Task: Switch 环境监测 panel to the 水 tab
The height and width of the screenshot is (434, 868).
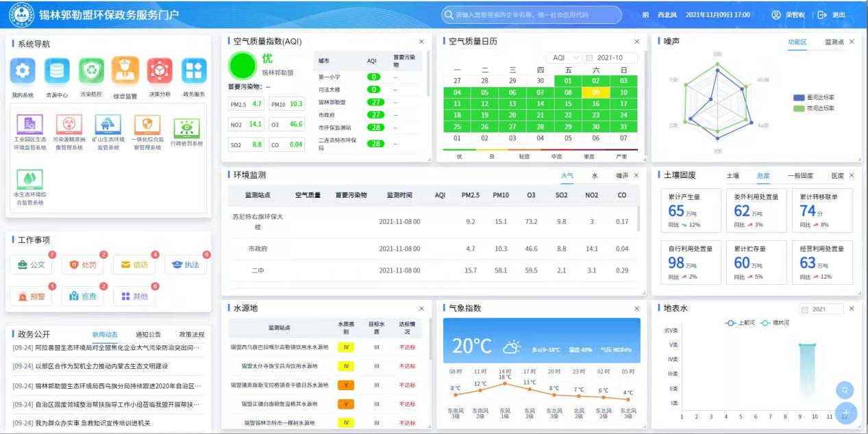Action: tap(595, 176)
